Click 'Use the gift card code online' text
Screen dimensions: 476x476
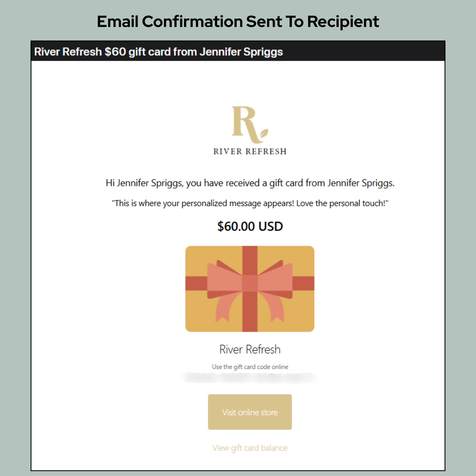coord(250,366)
